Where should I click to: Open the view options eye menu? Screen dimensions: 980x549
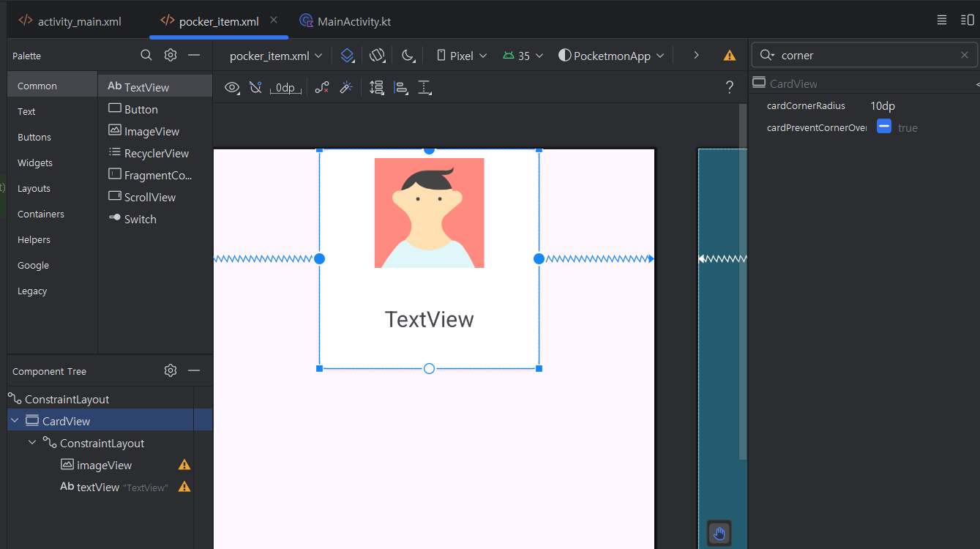point(233,88)
